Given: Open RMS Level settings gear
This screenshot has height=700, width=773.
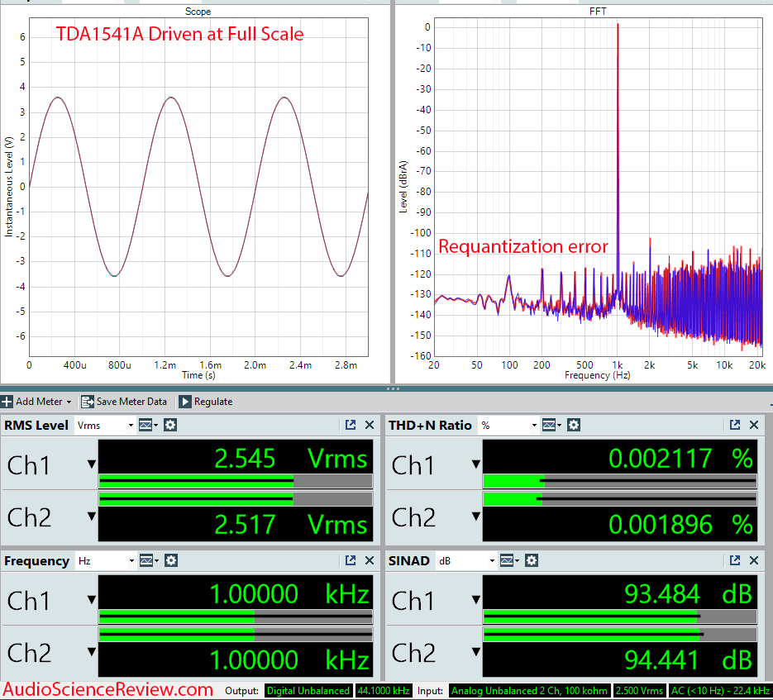Looking at the screenshot, I should tap(170, 425).
